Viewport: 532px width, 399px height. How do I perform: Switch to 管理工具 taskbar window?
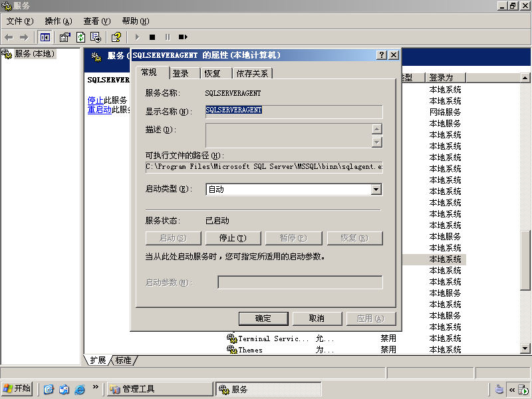160,389
